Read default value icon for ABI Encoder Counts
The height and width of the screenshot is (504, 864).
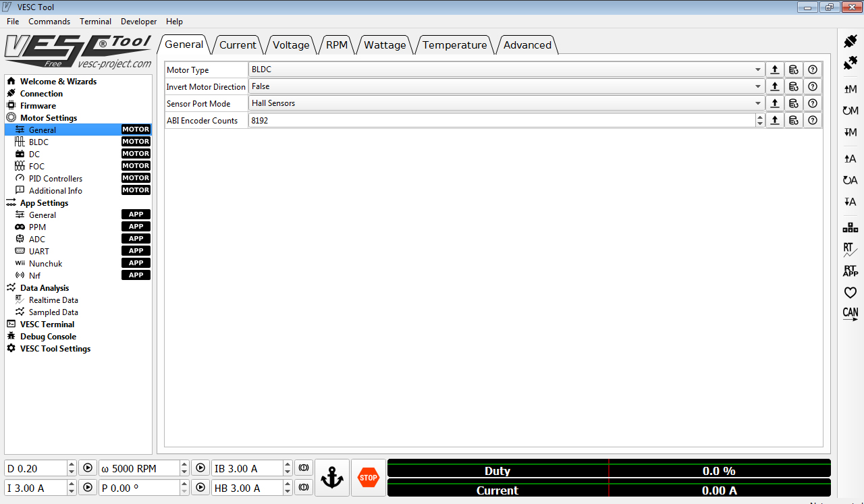coord(794,120)
